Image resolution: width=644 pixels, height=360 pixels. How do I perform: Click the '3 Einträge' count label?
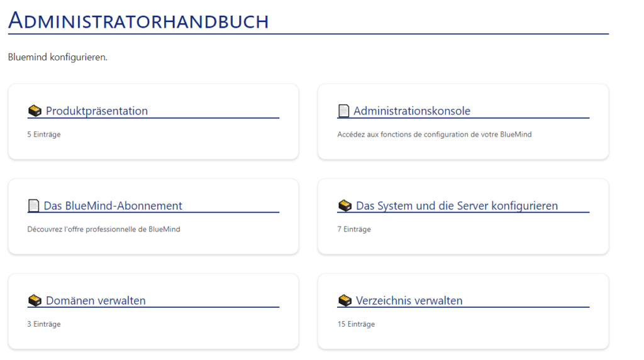click(44, 324)
